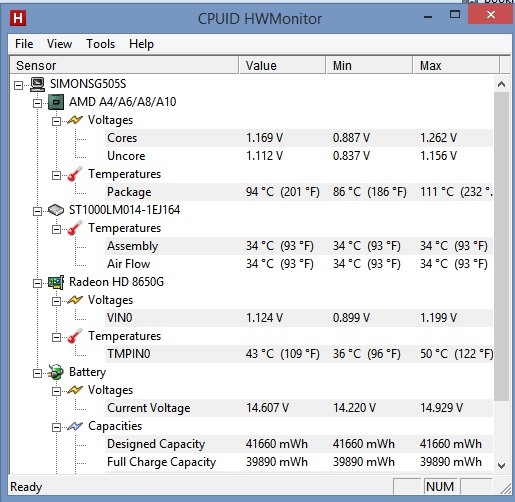Click the 1.169 V Cores value
The image size is (515, 502).
[264, 138]
